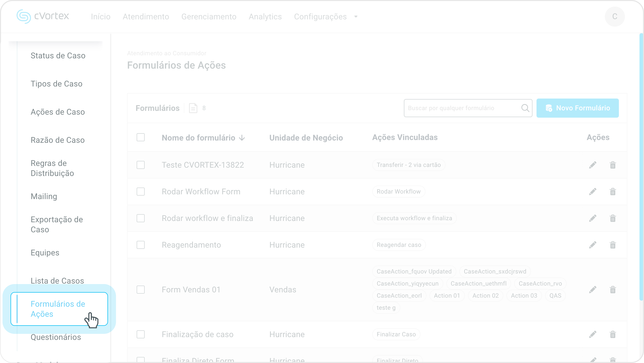Click the Novo Formulário button
Viewport: 644px width, 363px height.
(577, 108)
